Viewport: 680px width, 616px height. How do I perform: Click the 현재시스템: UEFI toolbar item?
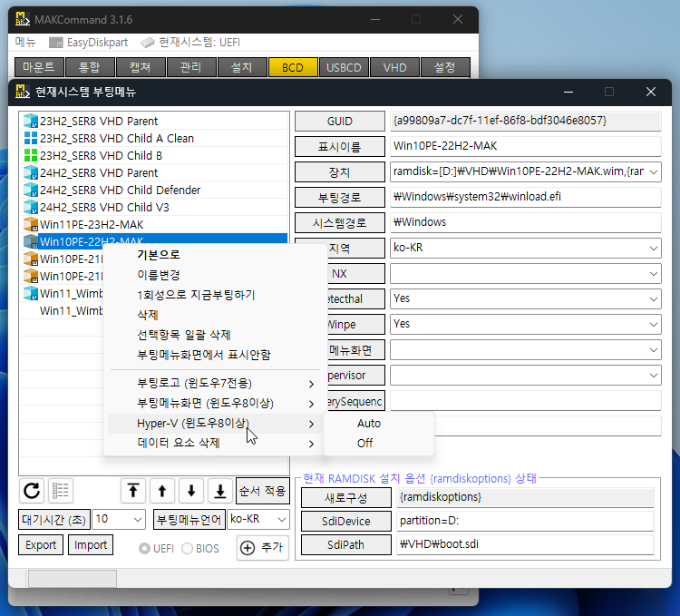coord(190,43)
